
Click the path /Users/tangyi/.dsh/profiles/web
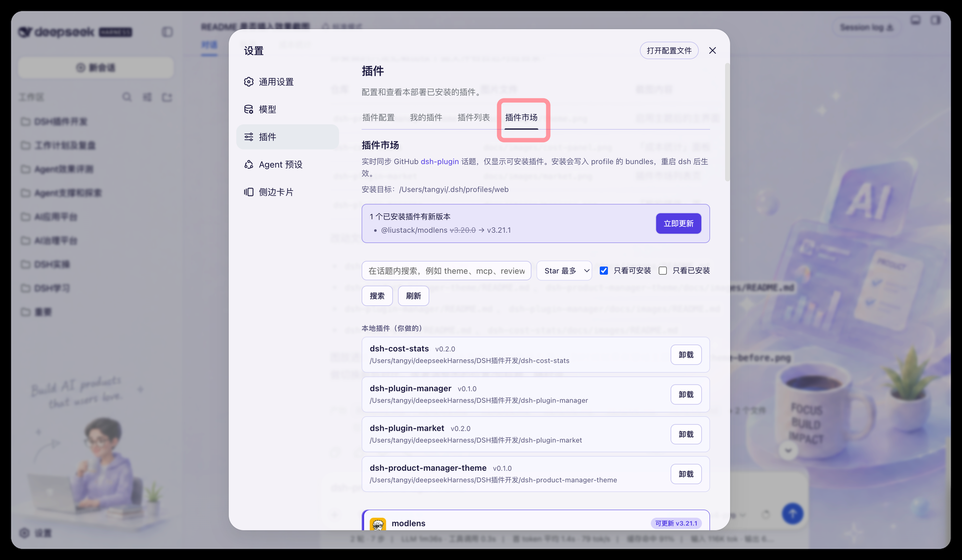454,189
